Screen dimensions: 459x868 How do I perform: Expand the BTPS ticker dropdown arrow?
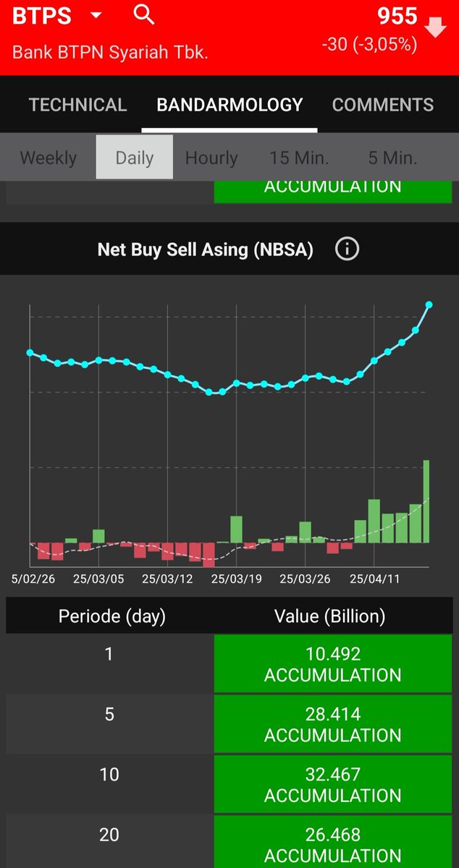[x=96, y=16]
